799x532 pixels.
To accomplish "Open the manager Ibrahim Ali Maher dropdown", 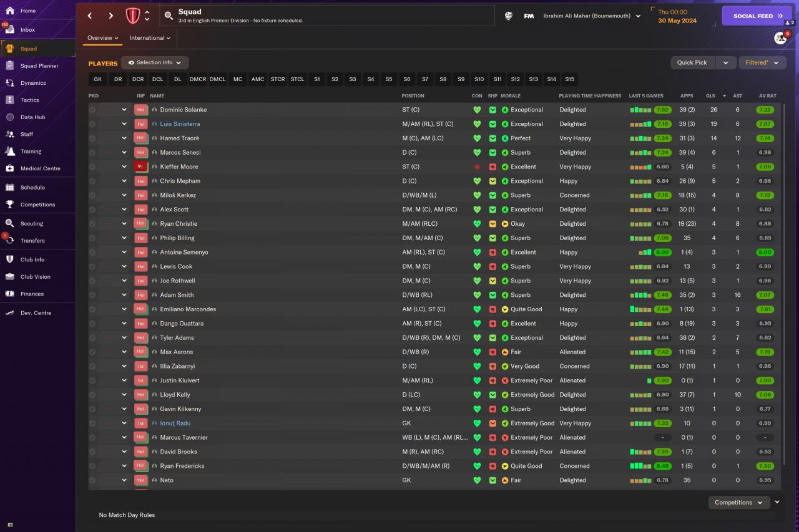I will (x=592, y=16).
